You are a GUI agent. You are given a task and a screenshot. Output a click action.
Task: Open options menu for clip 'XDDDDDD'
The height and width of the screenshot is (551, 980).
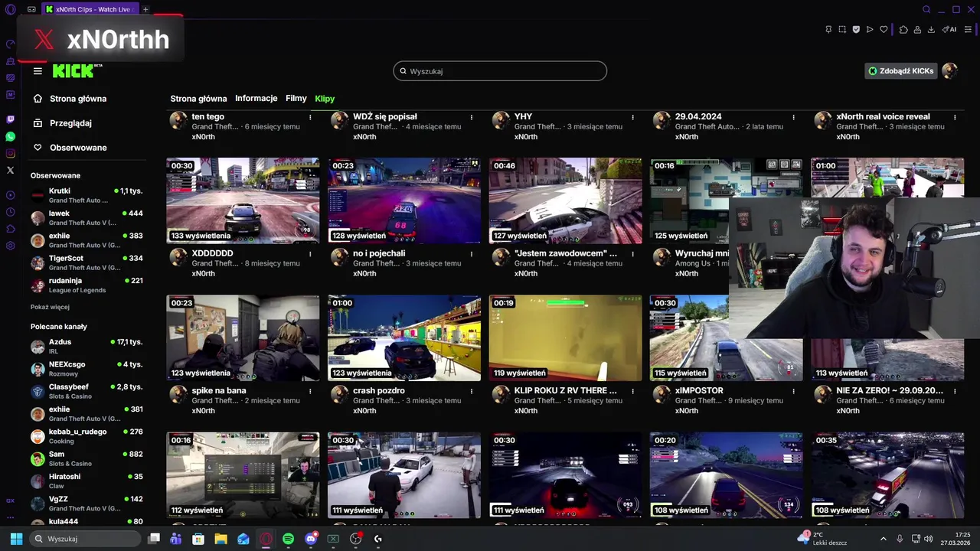click(x=310, y=253)
